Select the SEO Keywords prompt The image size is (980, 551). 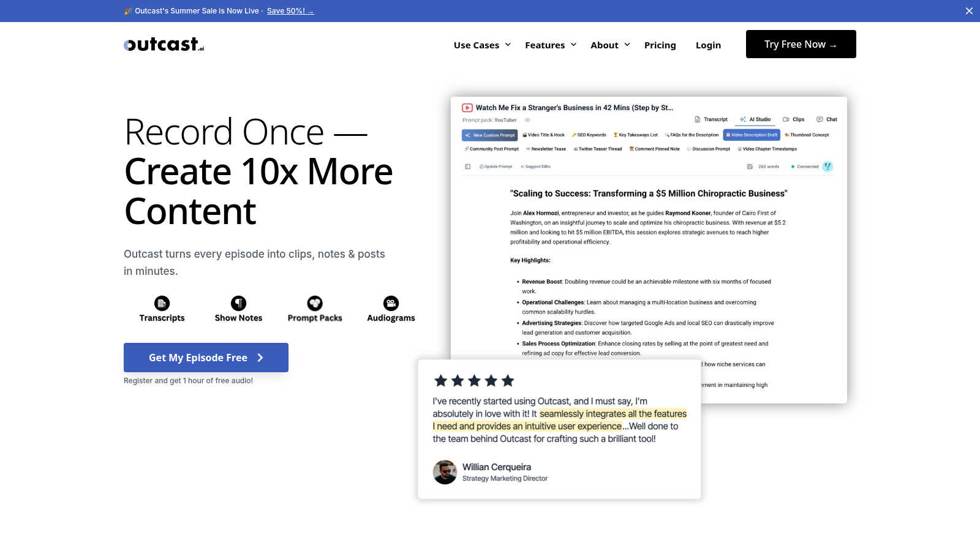(589, 135)
